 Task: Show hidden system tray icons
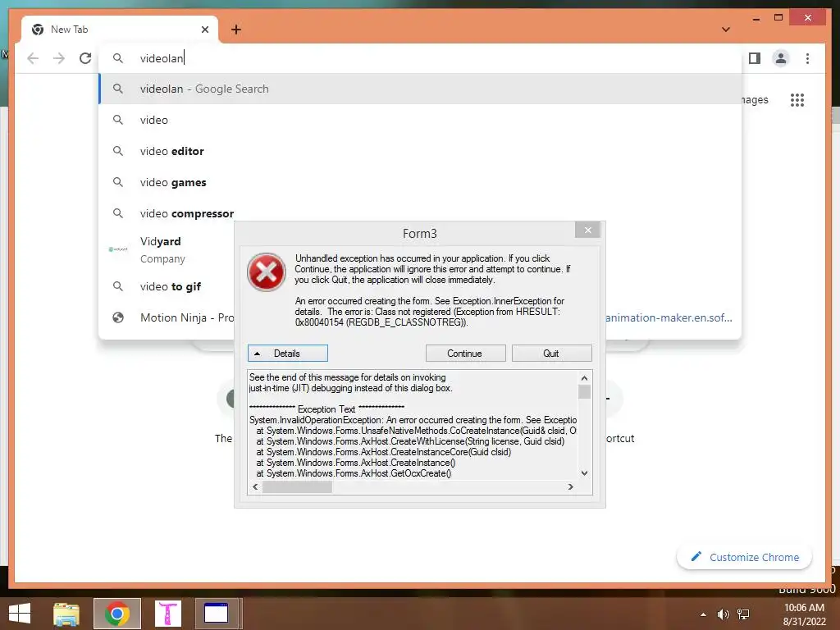(703, 614)
